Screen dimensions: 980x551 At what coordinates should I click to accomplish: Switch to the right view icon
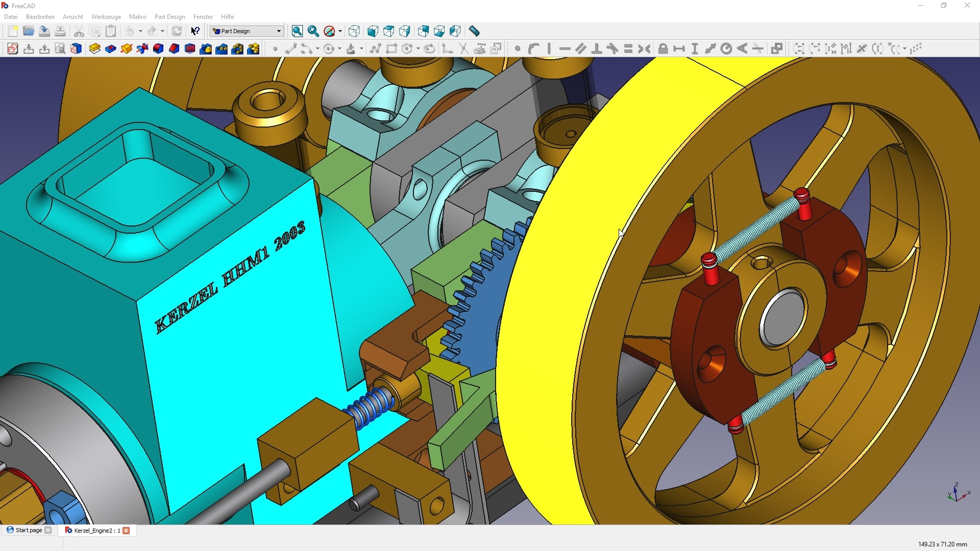(404, 31)
